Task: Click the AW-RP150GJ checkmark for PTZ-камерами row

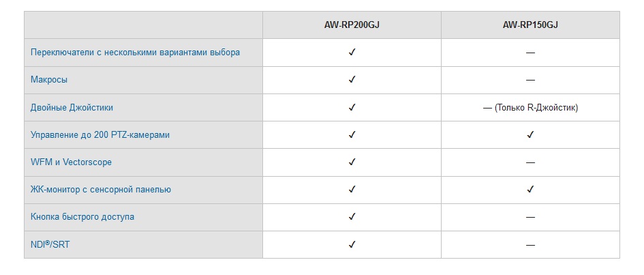Action: [530, 134]
